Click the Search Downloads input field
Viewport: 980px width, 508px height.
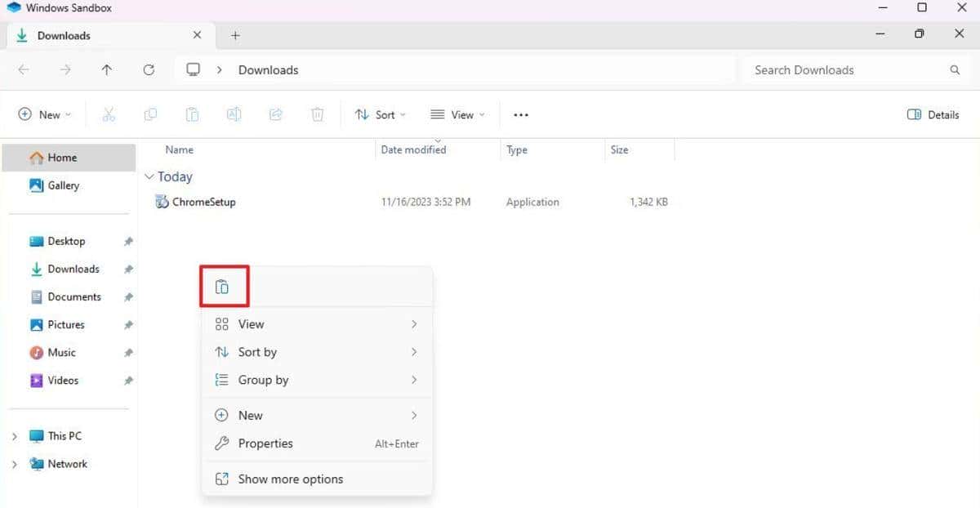845,70
